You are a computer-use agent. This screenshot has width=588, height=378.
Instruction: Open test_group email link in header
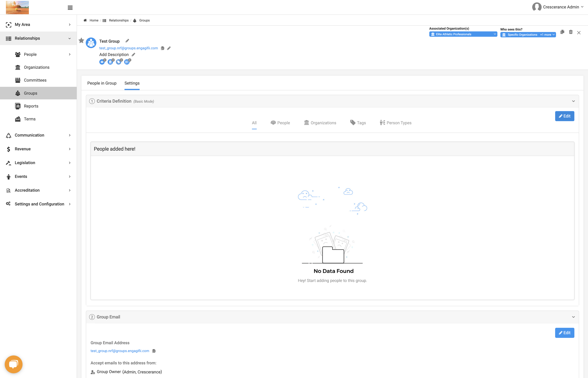coord(128,48)
